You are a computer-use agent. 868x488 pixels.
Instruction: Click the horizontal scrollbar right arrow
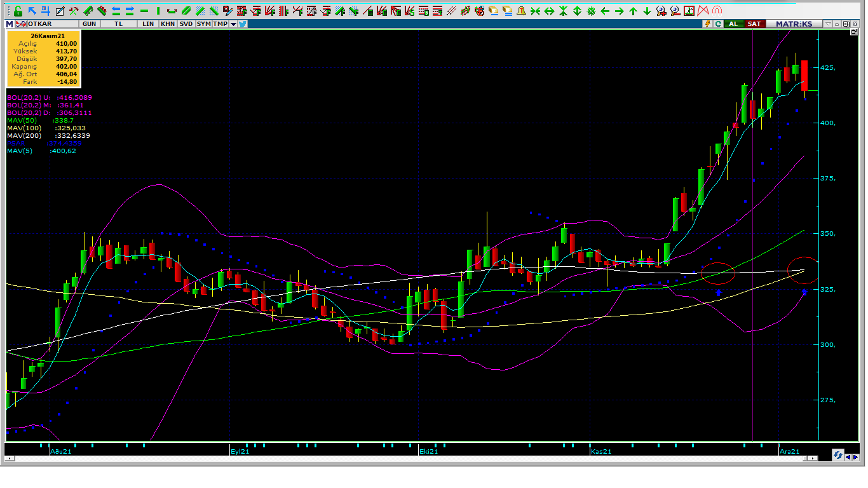pyautogui.click(x=812, y=458)
